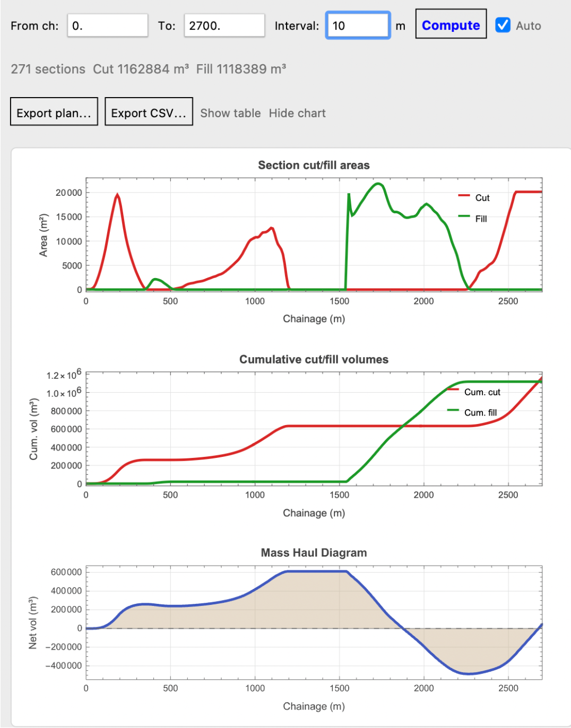Click the '271 sections' summary text
Viewport: 571px width, 728px height.
48,69
